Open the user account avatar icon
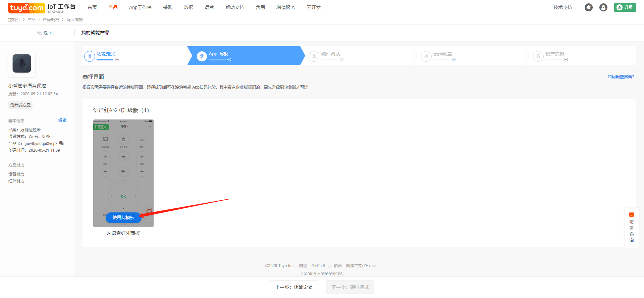The height and width of the screenshot is (298, 644). pos(603,7)
